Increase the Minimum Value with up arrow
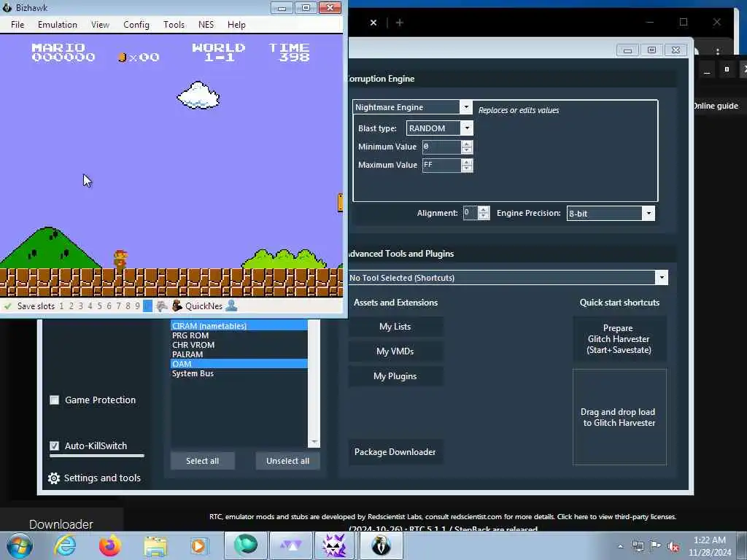The image size is (747, 560). [467, 144]
